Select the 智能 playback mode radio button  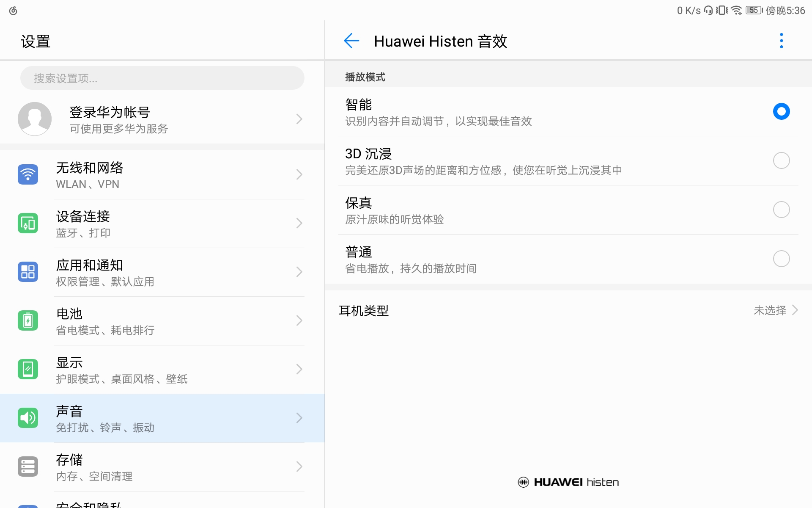pos(781,111)
